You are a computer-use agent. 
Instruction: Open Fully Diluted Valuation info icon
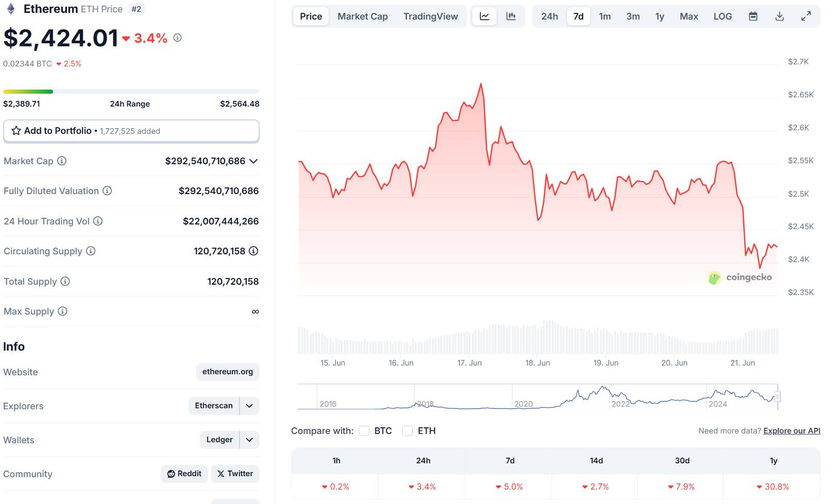click(107, 190)
